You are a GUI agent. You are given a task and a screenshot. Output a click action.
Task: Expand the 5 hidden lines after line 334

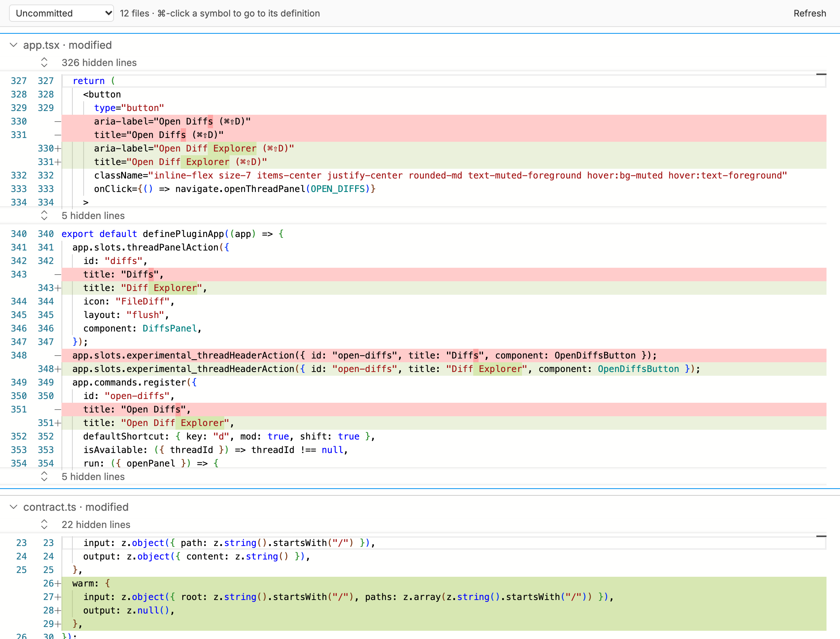click(x=44, y=215)
